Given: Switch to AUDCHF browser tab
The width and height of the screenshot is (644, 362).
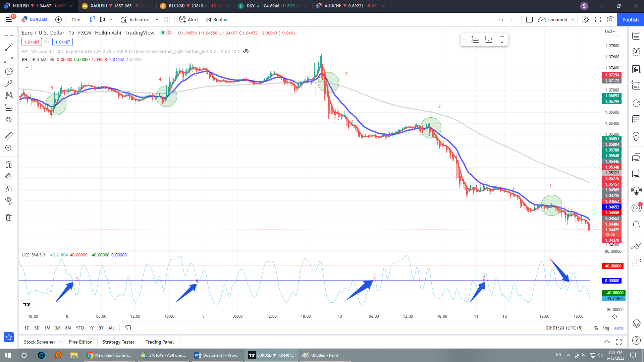Looking at the screenshot, I should point(351,6).
